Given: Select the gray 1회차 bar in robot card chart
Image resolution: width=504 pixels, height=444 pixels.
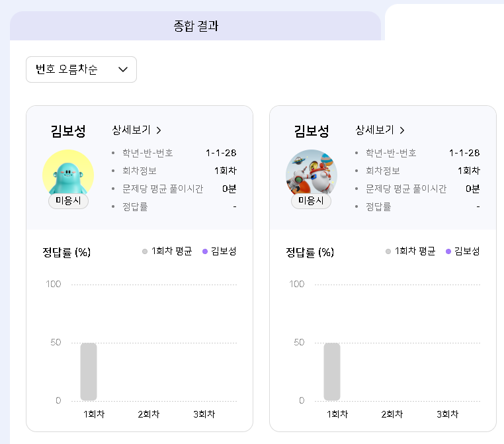Looking at the screenshot, I should [332, 371].
